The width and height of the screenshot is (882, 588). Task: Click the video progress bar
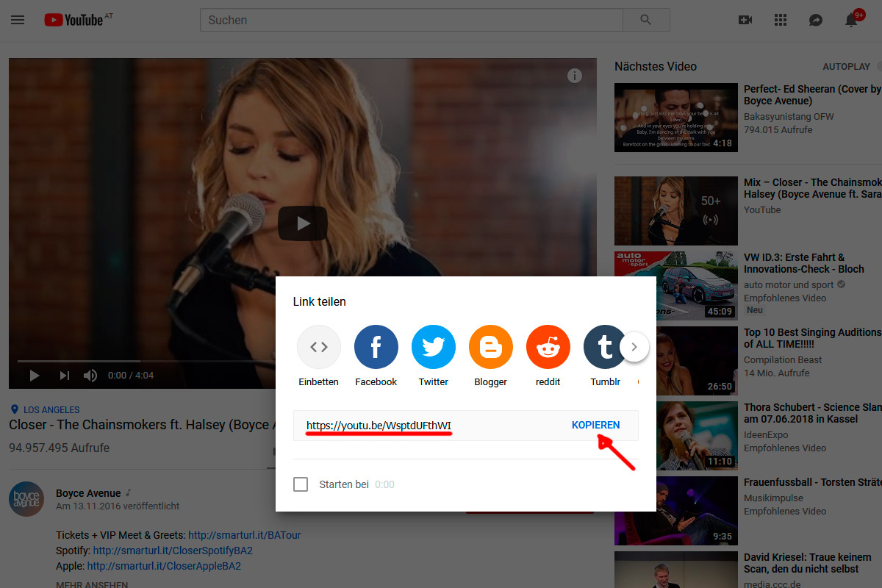[x=147, y=361]
